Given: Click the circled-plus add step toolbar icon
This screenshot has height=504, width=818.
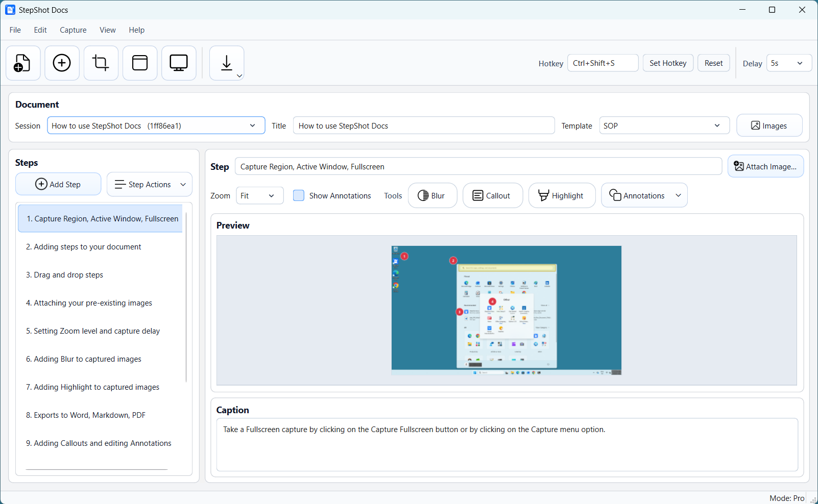Looking at the screenshot, I should (62, 63).
